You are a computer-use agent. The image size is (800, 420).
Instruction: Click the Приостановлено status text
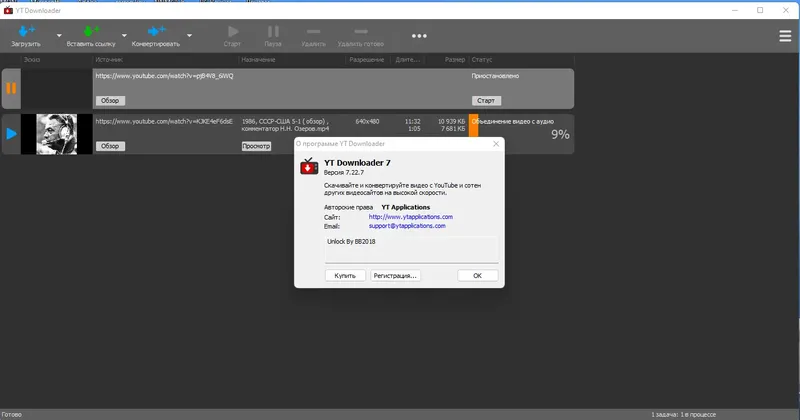tap(495, 76)
